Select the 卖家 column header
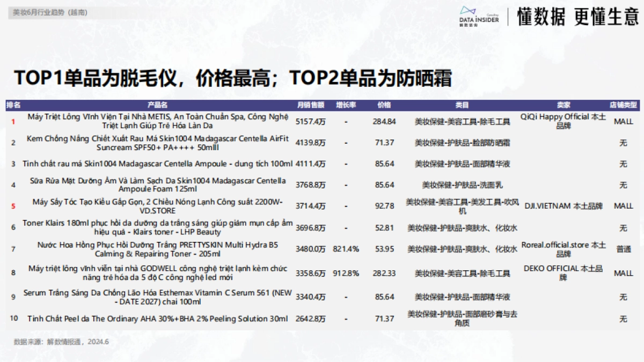 [x=563, y=105]
